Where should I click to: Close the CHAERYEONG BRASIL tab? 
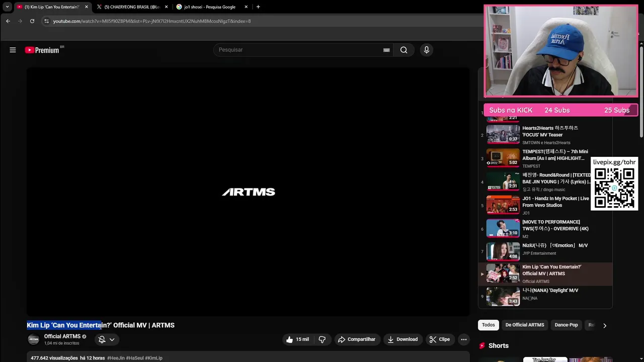pyautogui.click(x=166, y=7)
